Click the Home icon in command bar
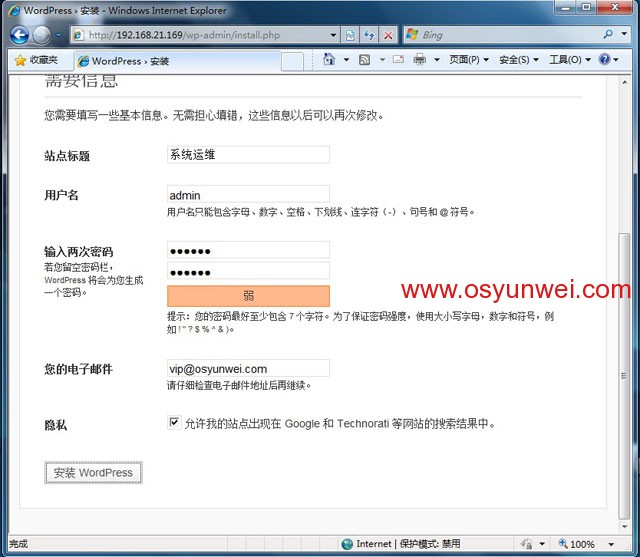The height and width of the screenshot is (557, 640). pos(329,60)
